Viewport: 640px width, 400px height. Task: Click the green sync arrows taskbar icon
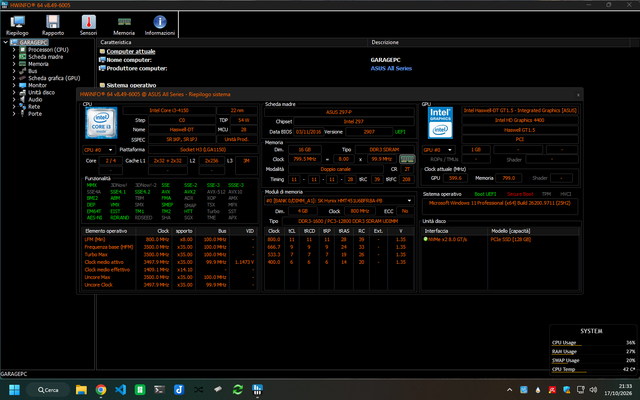238,390
